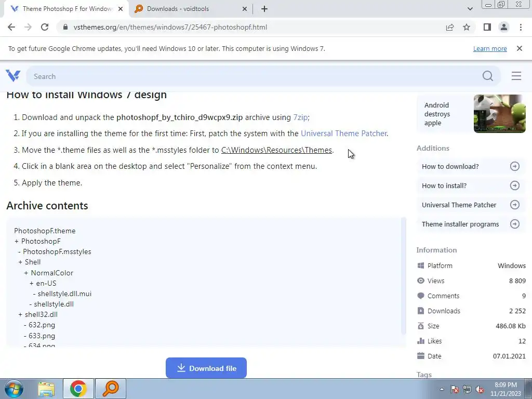
Task: Open the How to install? addition
Action: [x=471, y=185]
